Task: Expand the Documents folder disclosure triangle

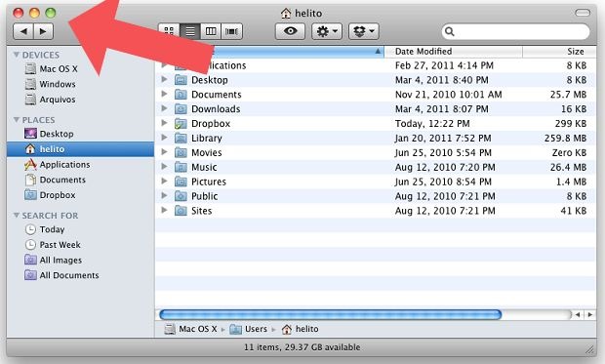Action: pyautogui.click(x=164, y=95)
